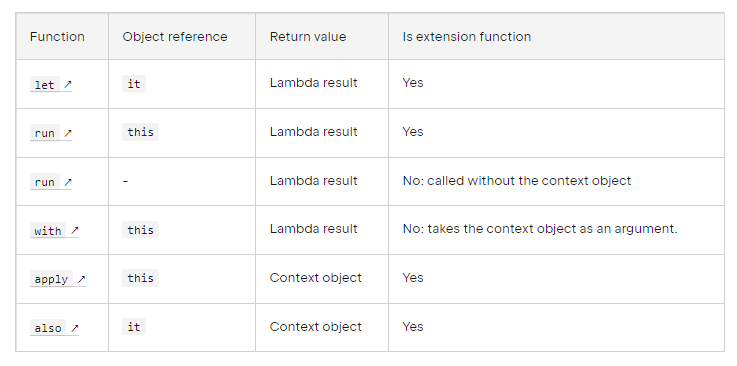Click the arrow icon next to apply
The width and height of the screenshot is (737, 366).
[81, 279]
